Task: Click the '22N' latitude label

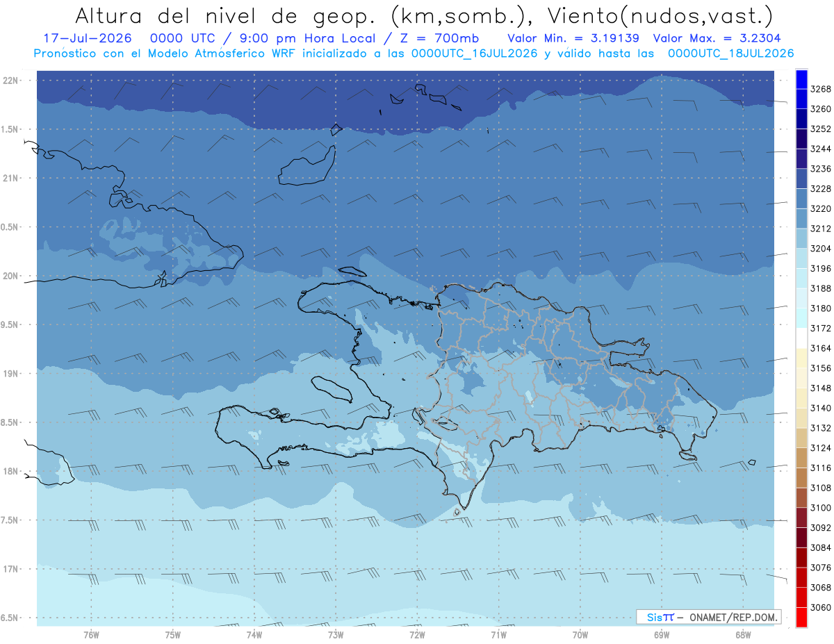Action: coord(11,80)
